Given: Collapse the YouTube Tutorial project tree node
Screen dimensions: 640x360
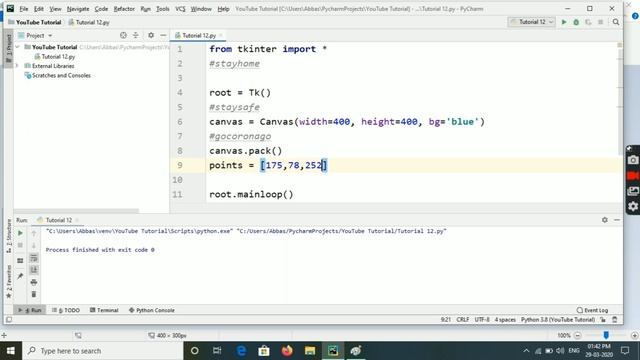Looking at the screenshot, I should [18, 47].
